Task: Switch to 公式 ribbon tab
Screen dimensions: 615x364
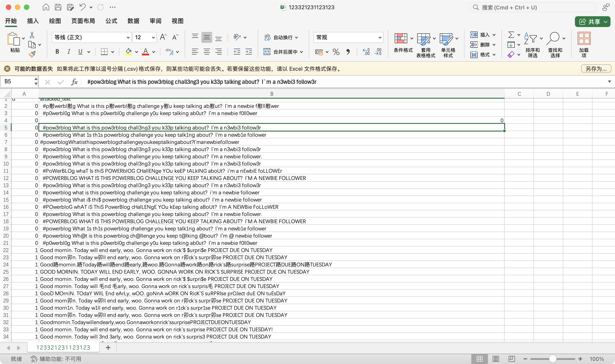Action: click(x=111, y=21)
